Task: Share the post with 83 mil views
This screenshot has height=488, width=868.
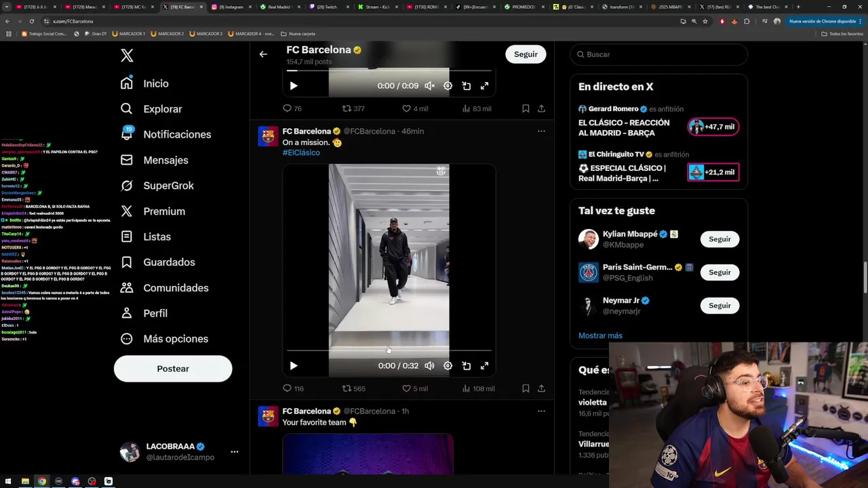Action: tap(541, 108)
